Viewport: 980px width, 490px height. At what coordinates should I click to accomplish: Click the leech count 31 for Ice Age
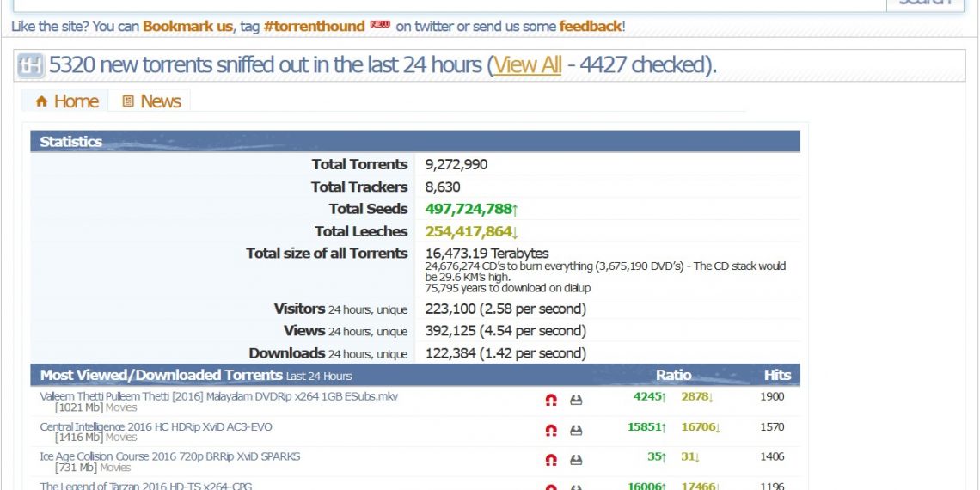tap(690, 456)
